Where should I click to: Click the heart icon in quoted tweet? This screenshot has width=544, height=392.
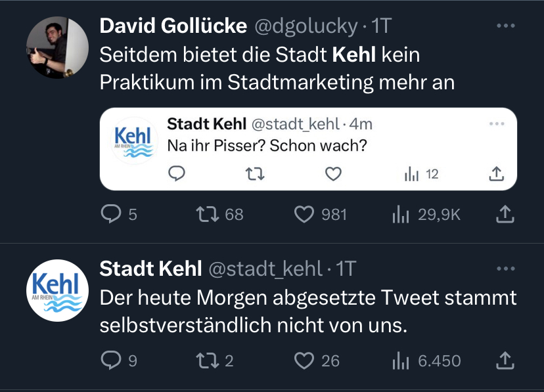click(334, 173)
